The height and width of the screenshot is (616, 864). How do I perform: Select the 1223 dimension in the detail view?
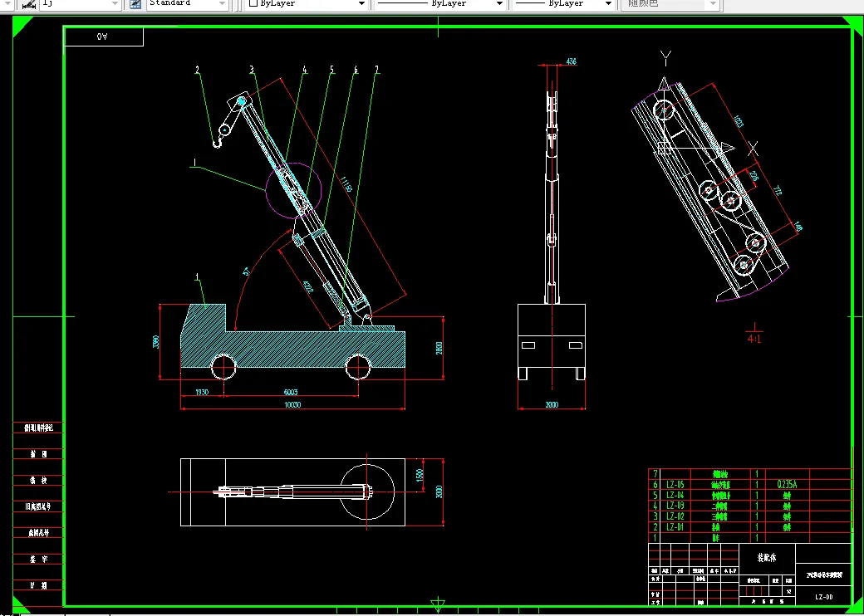point(739,122)
